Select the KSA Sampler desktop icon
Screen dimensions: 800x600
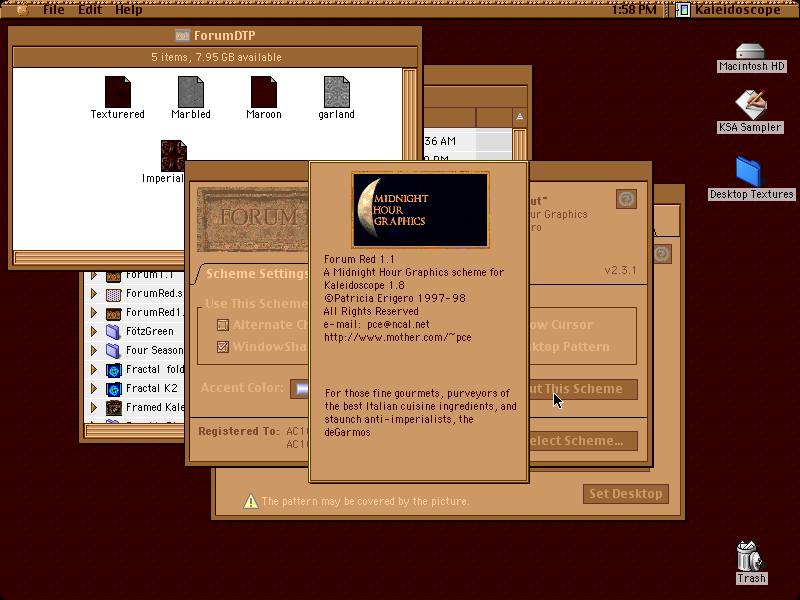coord(751,105)
